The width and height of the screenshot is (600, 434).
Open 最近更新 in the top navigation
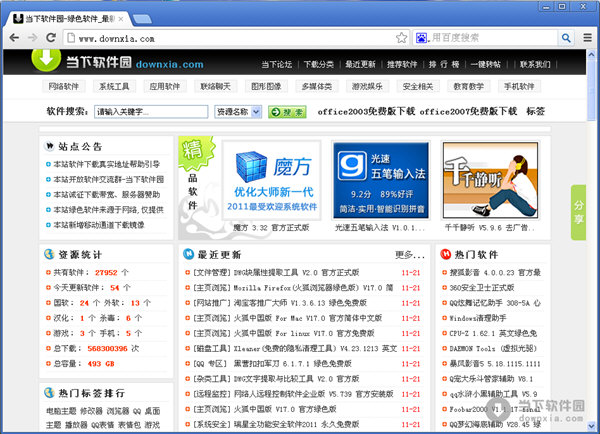360,64
